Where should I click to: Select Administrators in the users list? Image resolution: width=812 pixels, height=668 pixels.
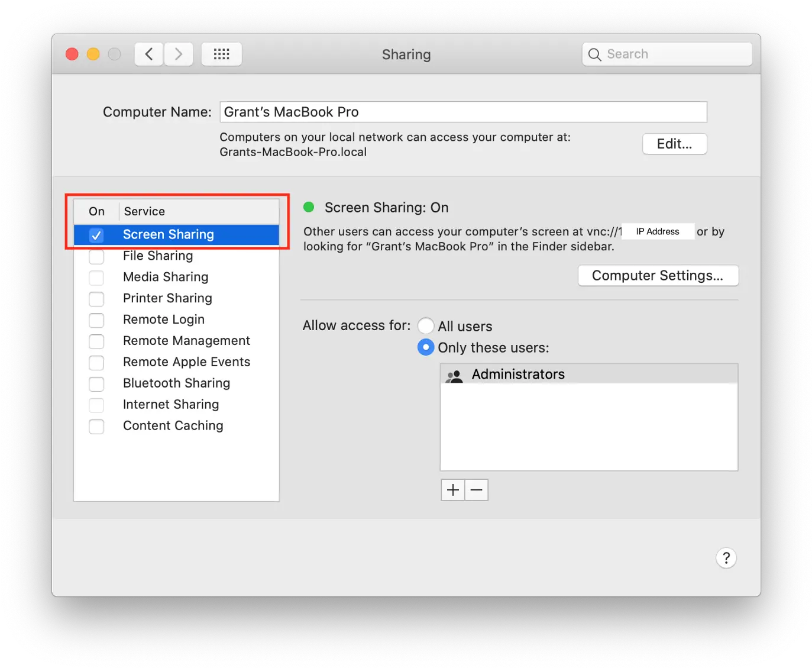589,374
